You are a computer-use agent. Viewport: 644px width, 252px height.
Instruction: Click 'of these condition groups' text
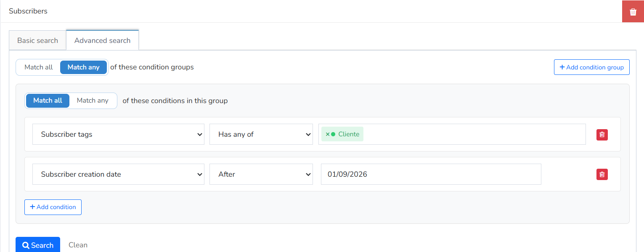point(152,67)
